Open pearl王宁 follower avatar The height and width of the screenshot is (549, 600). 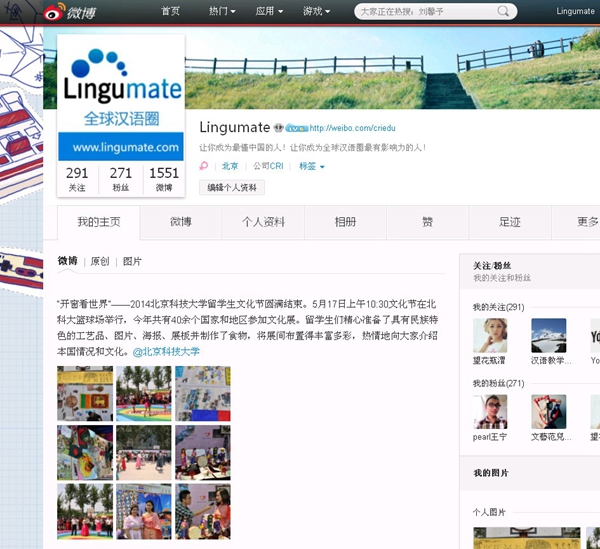point(490,412)
